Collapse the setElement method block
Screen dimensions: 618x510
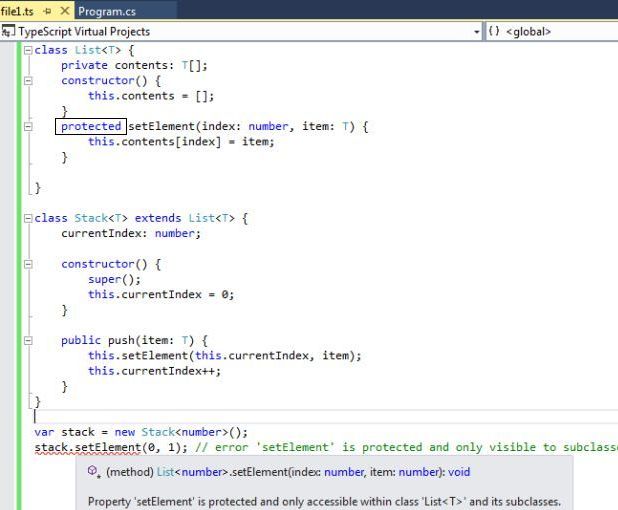click(28, 127)
